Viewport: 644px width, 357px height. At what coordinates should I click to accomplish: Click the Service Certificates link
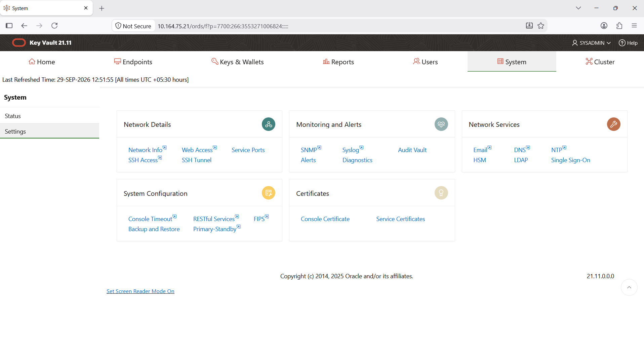[400, 219]
